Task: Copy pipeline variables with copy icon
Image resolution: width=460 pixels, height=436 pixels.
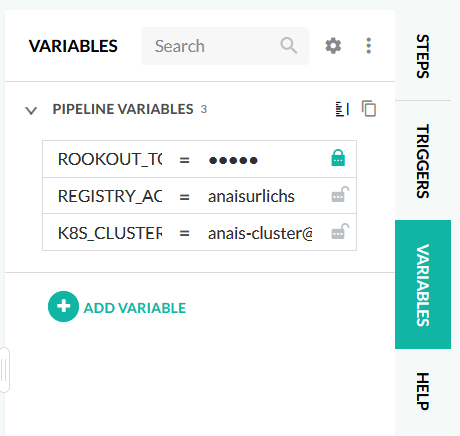Action: pyautogui.click(x=369, y=109)
